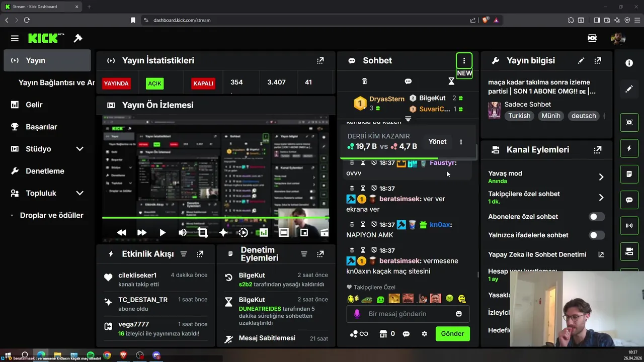Open the three-dot menu in Sohbet header
This screenshot has height=362, width=644.
[x=464, y=60]
